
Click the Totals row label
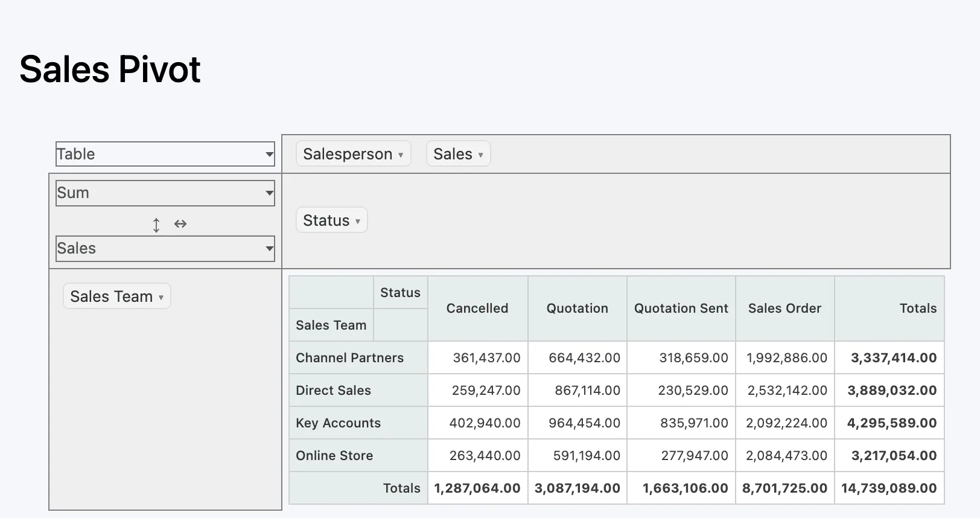pyautogui.click(x=358, y=488)
